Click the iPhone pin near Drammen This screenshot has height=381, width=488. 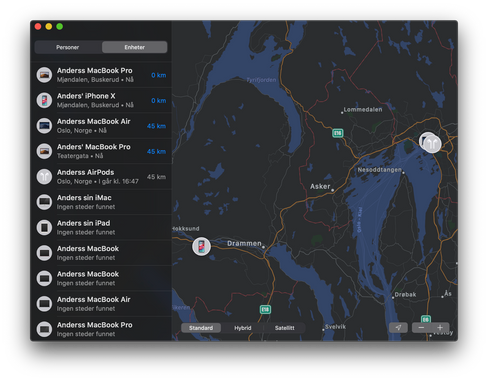tap(201, 246)
